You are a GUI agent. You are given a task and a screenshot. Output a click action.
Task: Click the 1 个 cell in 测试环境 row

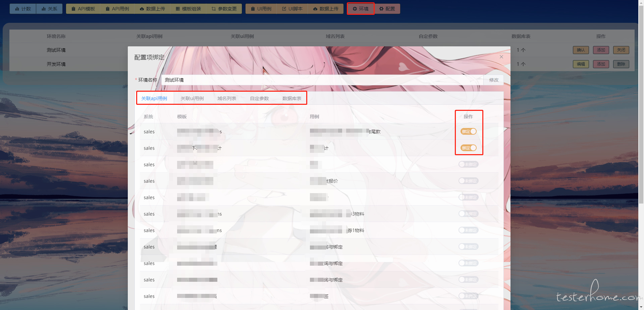point(521,50)
